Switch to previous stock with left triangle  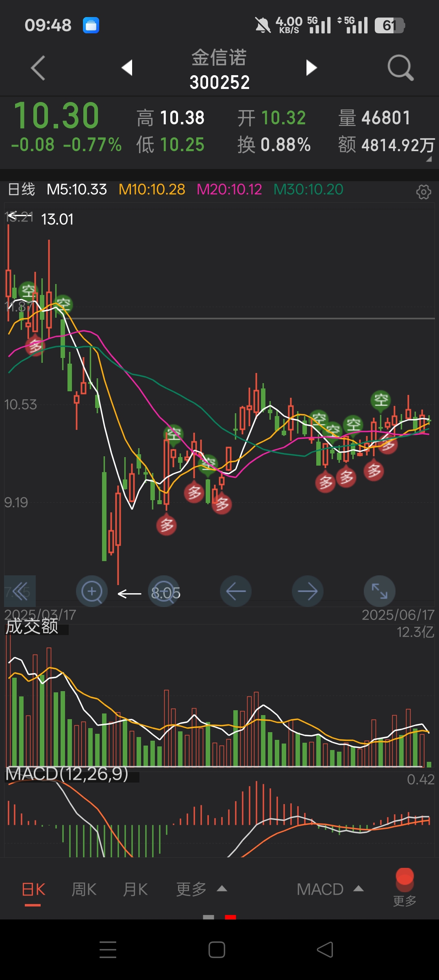[x=127, y=67]
